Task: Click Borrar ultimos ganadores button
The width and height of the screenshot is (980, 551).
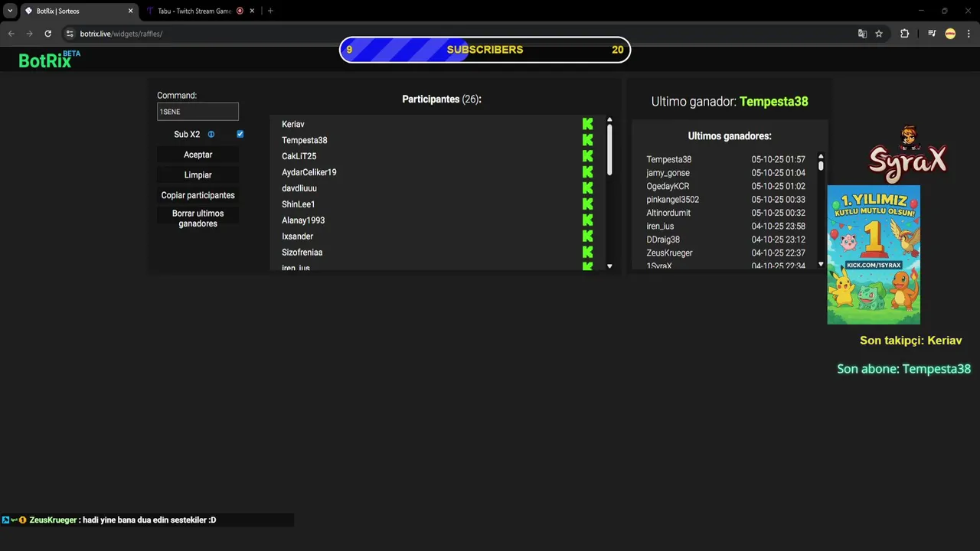Action: tap(198, 218)
